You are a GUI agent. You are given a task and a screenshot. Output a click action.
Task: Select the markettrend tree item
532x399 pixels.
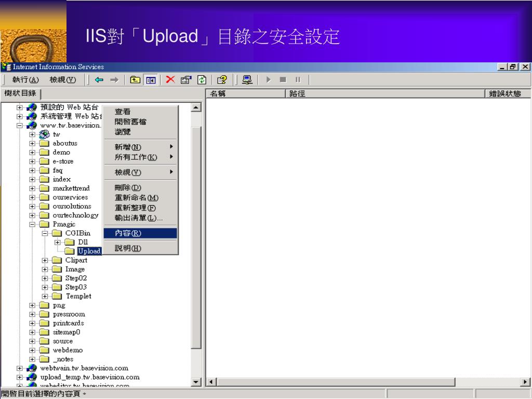pyautogui.click(x=71, y=188)
